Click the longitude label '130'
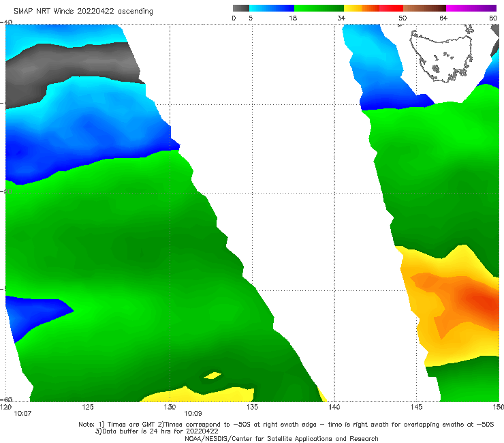The height and width of the screenshot is (443, 504). [x=170, y=407]
